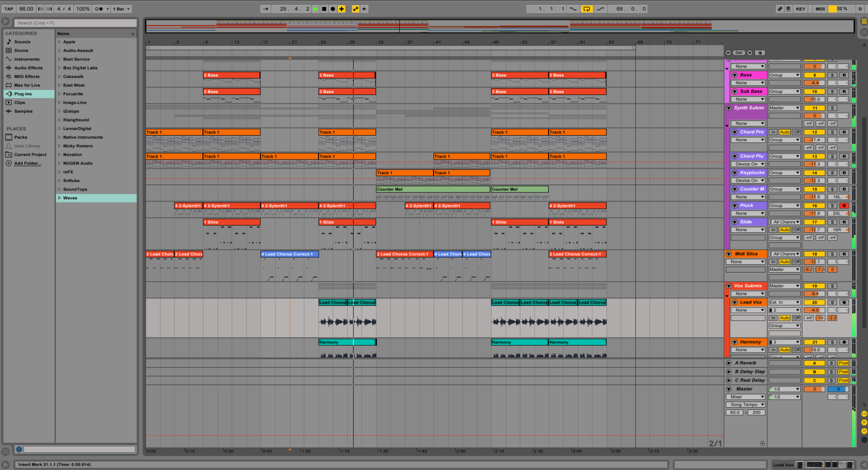Open the 1 Bar quantization menu
The image size is (868, 470).
(x=122, y=9)
